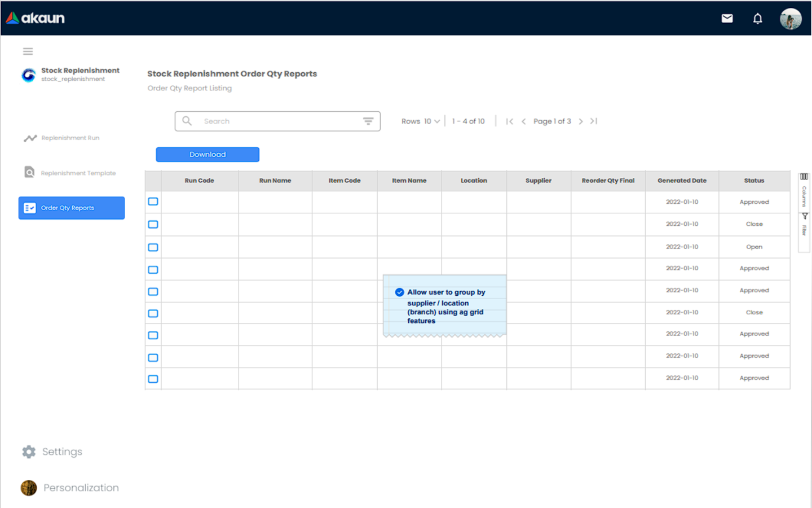Viewport: 812px width, 508px height.
Task: Click the Open status cell
Action: (754, 247)
